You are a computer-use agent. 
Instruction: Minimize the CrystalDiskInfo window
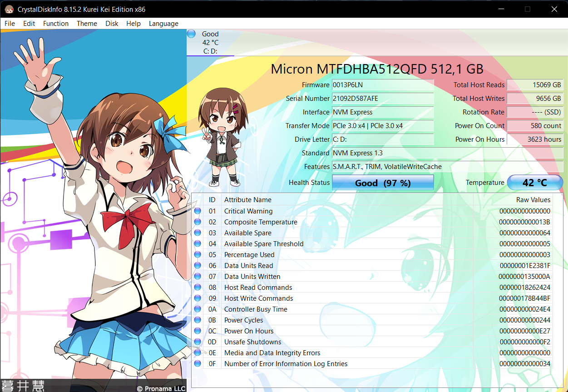501,9
